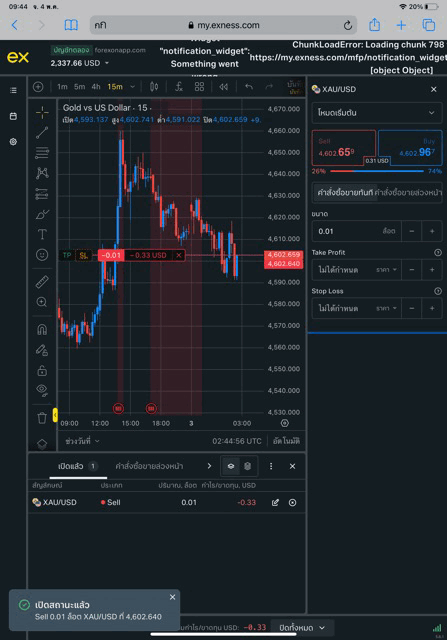The image size is (447, 640).
Task: Click the trash remove drawings icon
Action: click(x=42, y=418)
